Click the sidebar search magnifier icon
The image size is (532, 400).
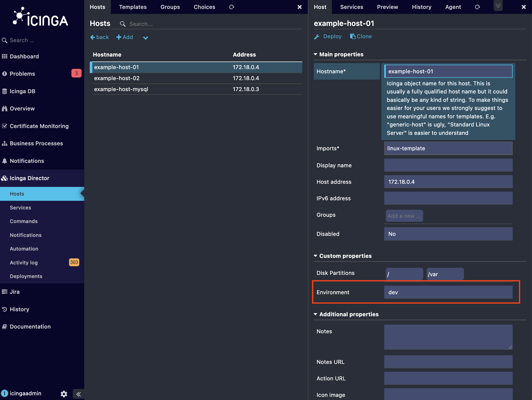[x=4, y=40]
